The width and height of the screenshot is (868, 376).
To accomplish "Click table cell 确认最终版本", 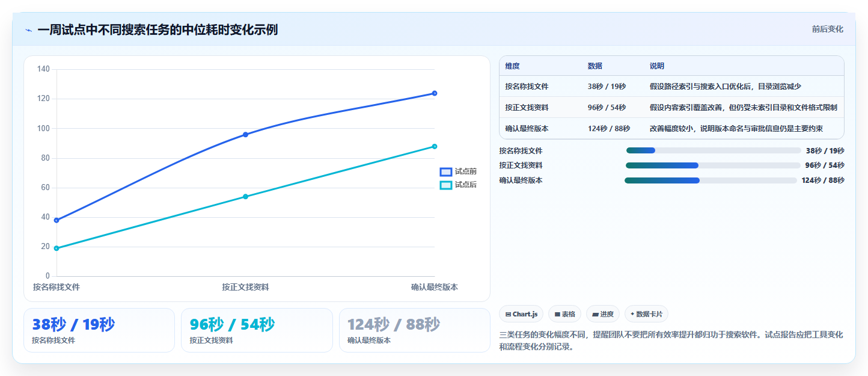I will 527,129.
